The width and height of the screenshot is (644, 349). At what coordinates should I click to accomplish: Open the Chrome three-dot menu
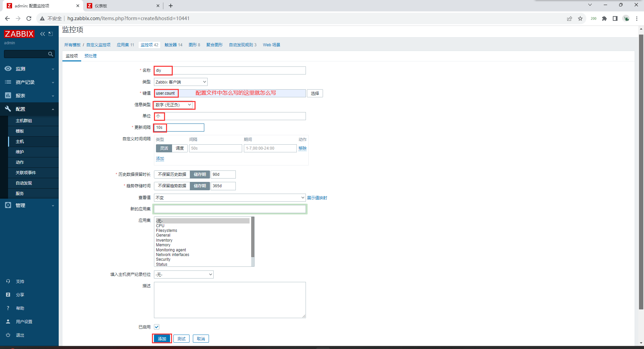pyautogui.click(x=637, y=18)
